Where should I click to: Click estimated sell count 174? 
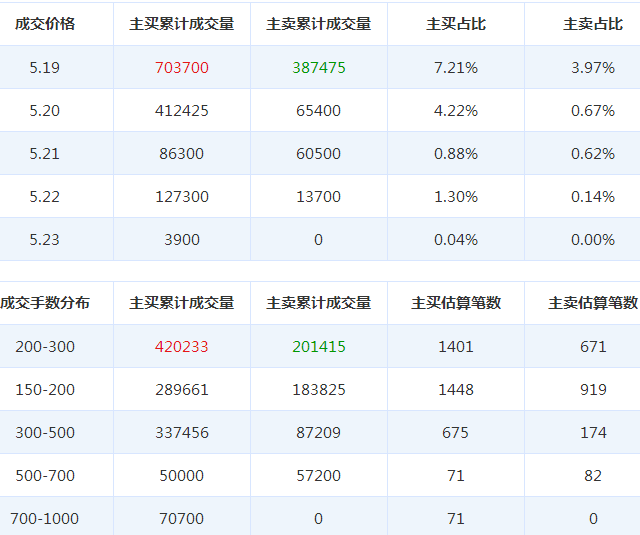tap(593, 433)
